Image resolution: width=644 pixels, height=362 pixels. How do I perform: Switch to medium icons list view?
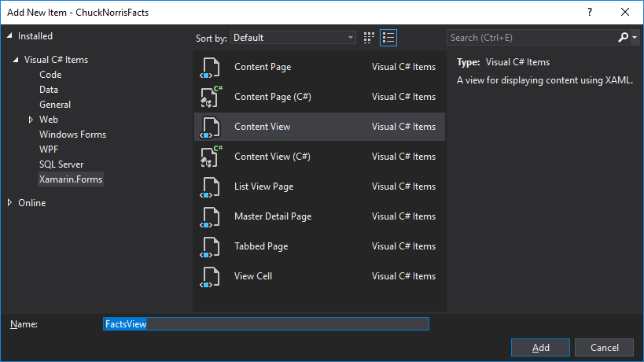(x=388, y=37)
